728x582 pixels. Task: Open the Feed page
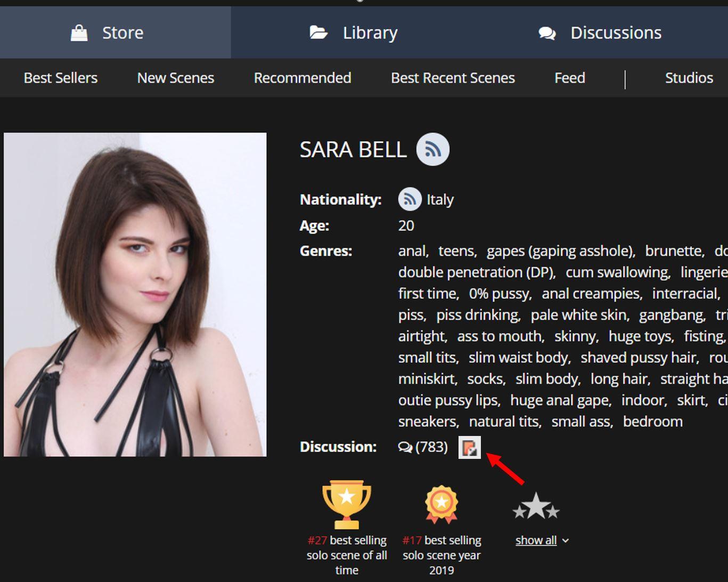pos(569,78)
